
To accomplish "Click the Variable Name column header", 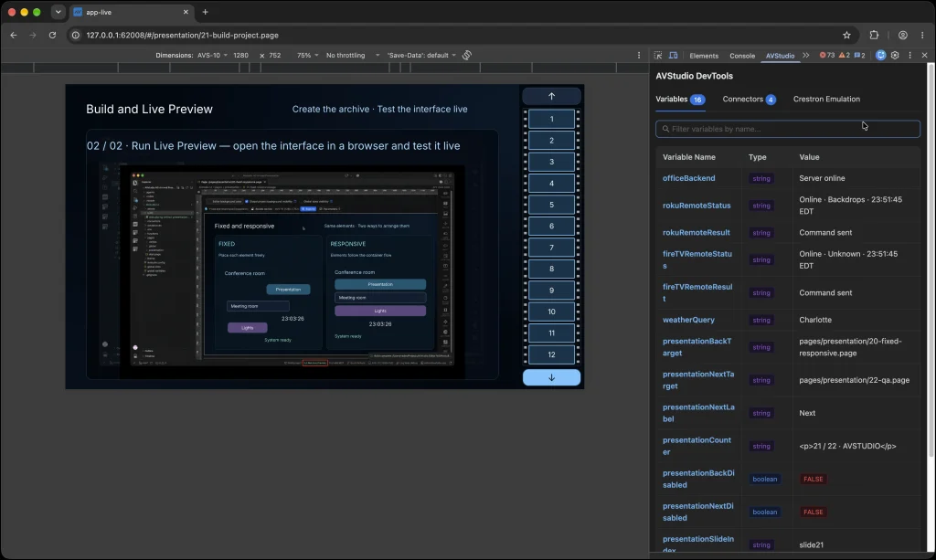I will [x=689, y=157].
